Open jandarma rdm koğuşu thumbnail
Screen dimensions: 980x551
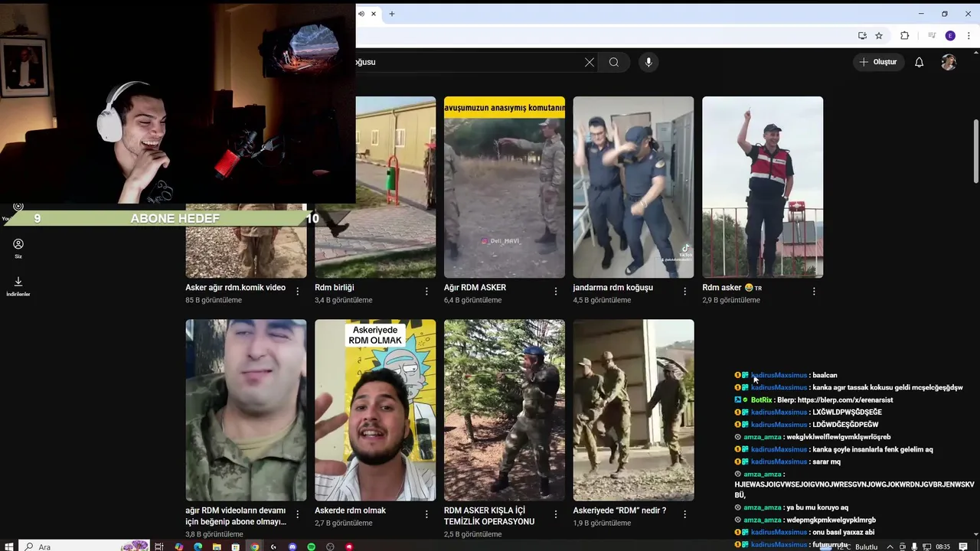coord(633,187)
